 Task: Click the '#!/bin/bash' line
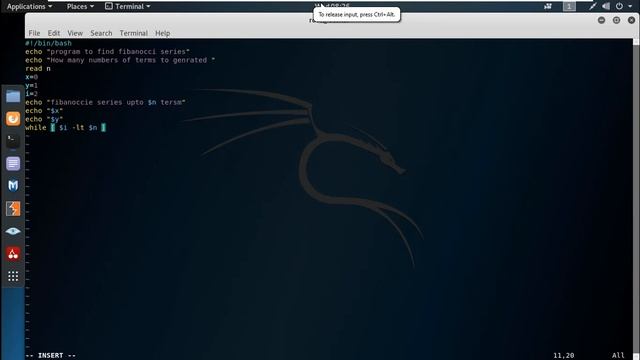pos(48,43)
